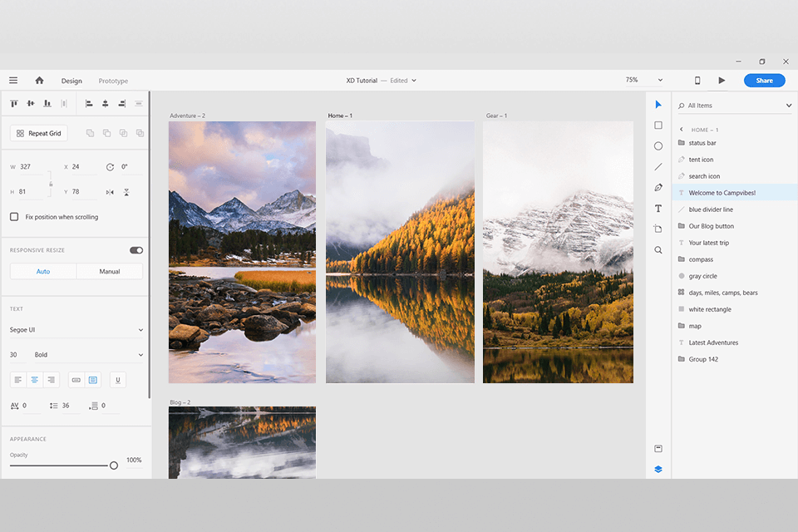
Task: Open the Layers panel icon
Action: pos(658,470)
